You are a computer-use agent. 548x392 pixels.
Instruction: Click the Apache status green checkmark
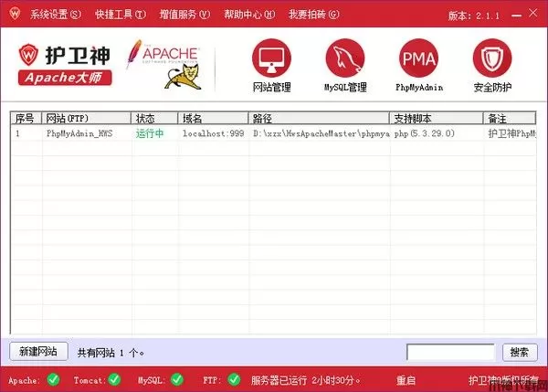click(x=54, y=379)
